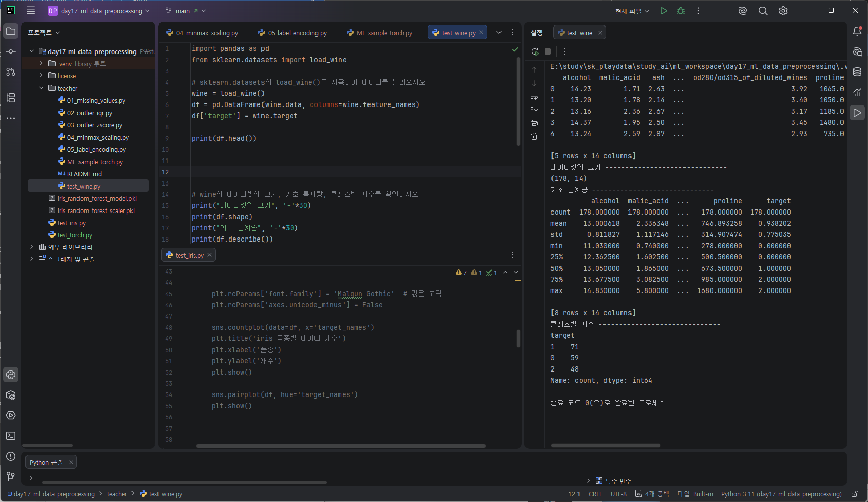The image size is (868, 502).
Task: Change UTF-8 file encoding
Action: tap(619, 494)
